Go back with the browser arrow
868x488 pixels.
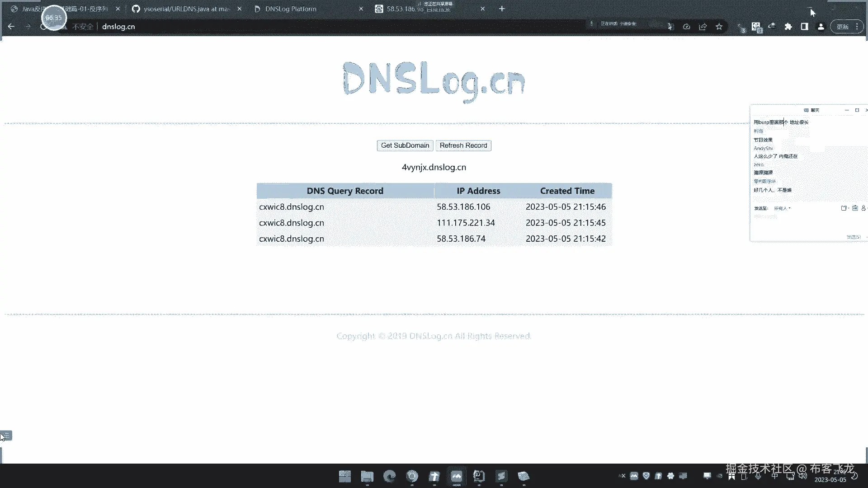point(11,27)
